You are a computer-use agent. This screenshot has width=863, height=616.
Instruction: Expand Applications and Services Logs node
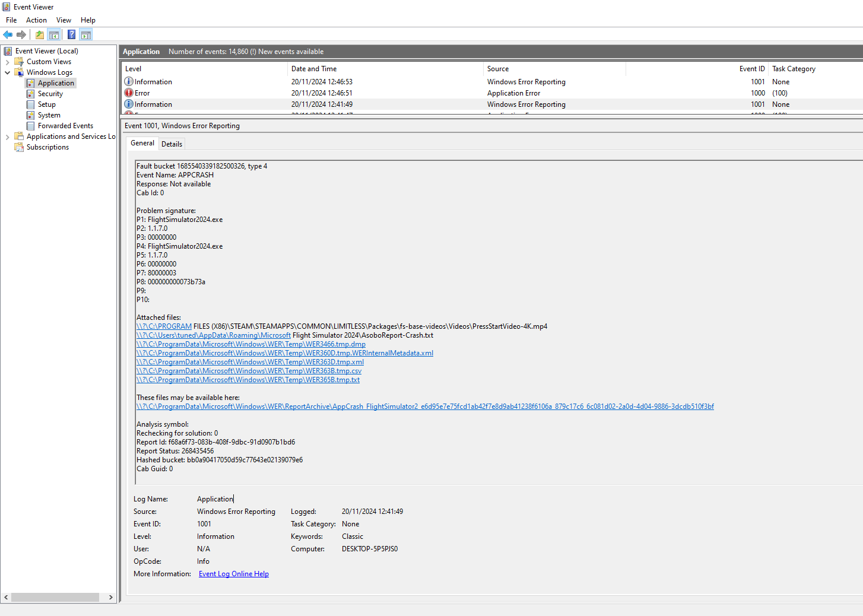click(7, 136)
